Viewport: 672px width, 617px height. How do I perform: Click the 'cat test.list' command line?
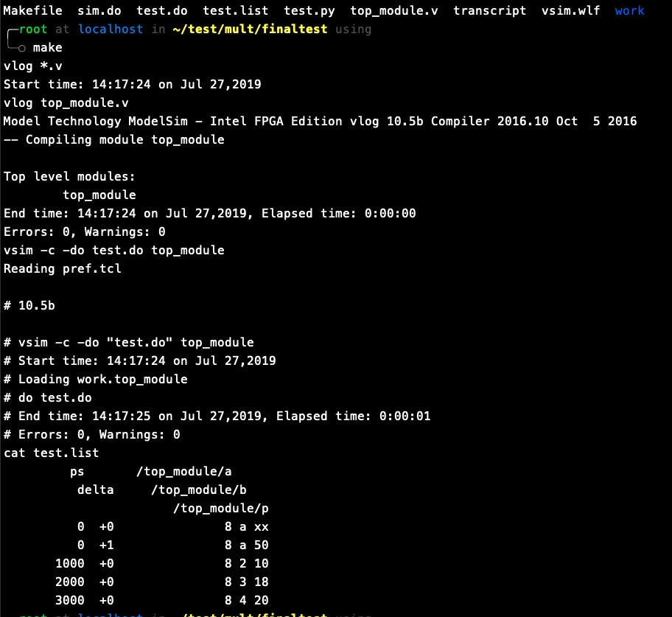coord(51,453)
